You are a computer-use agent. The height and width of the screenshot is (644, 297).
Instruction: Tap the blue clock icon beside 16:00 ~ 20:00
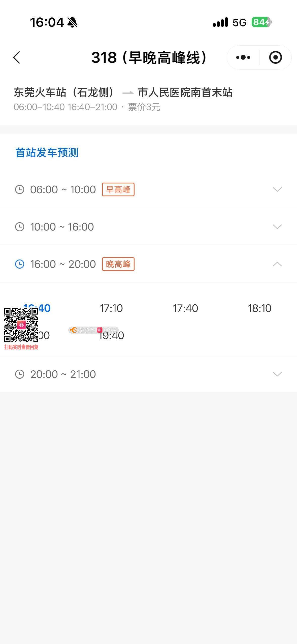[x=20, y=264]
